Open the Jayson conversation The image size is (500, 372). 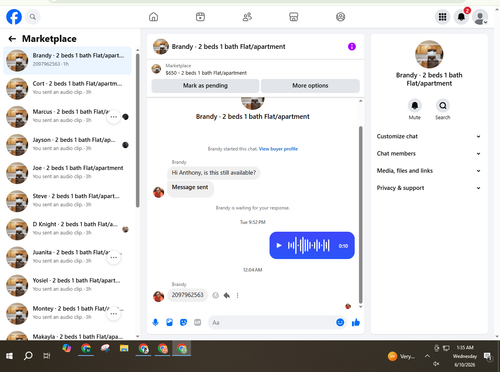click(x=67, y=145)
